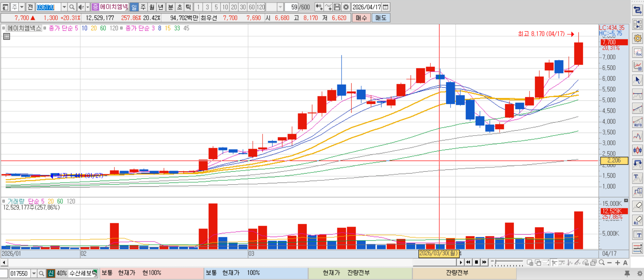Select the eraser tool in sidebar
Viewport: 644px width, 280px height.
click(x=637, y=206)
